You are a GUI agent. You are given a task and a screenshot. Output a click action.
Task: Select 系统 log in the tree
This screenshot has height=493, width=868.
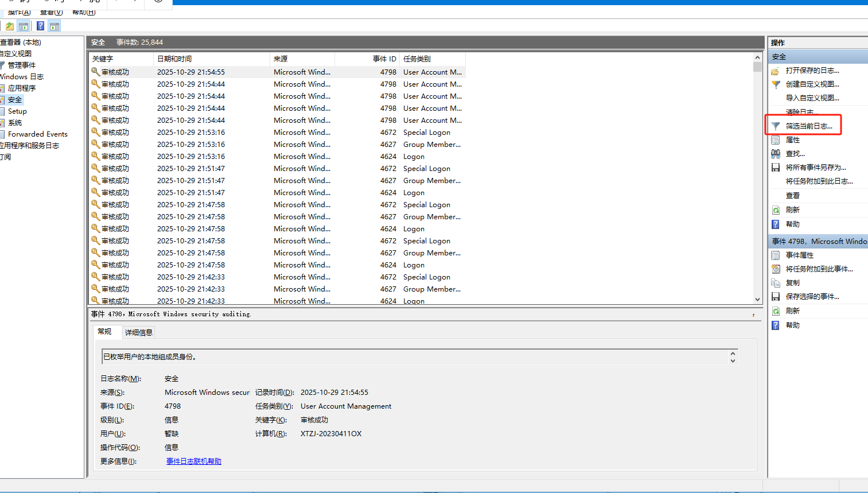click(15, 123)
